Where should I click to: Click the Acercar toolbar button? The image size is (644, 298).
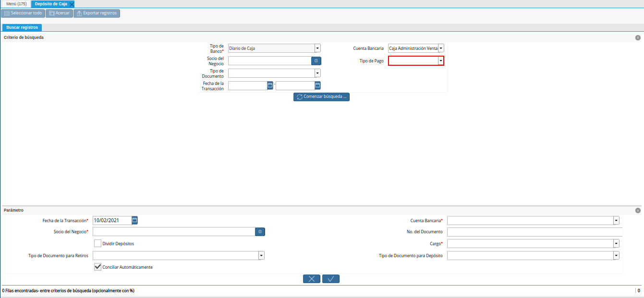(x=60, y=13)
